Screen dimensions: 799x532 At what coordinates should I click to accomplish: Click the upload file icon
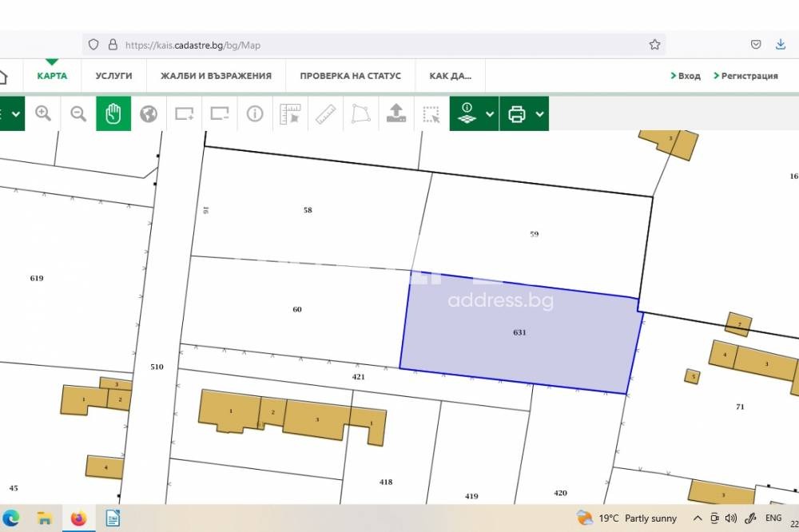tap(396, 113)
